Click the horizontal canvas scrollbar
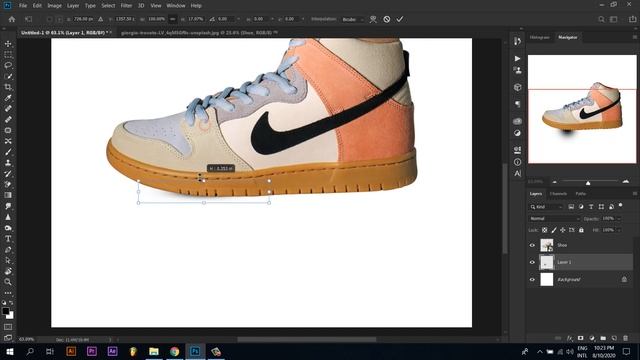The width and height of the screenshot is (640, 360). [307, 339]
